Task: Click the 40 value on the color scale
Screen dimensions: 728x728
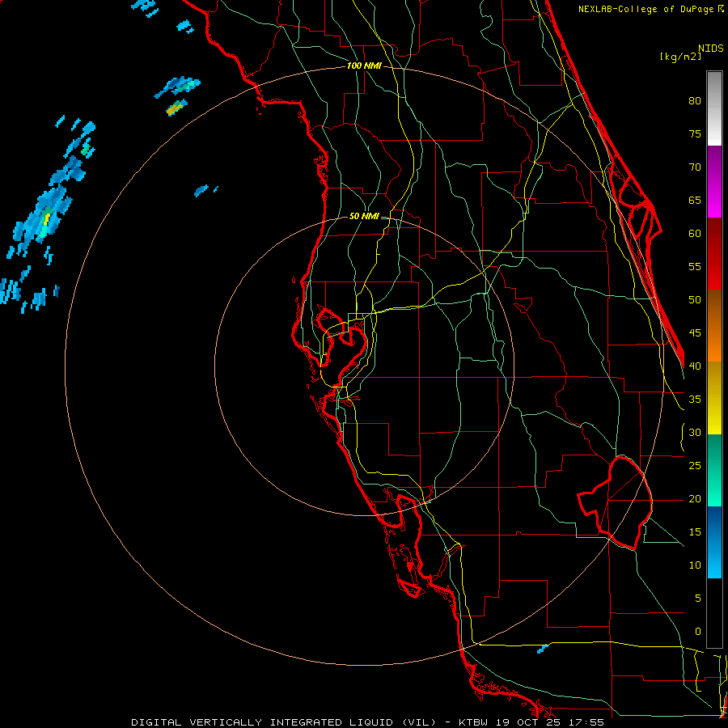Action: tap(695, 366)
